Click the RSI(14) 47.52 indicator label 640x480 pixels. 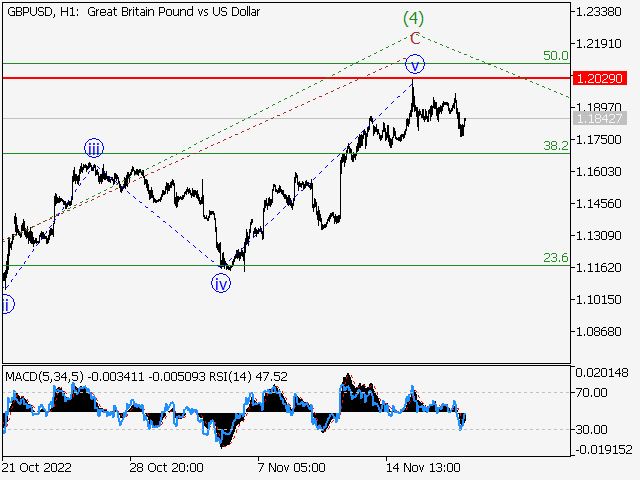249,376
